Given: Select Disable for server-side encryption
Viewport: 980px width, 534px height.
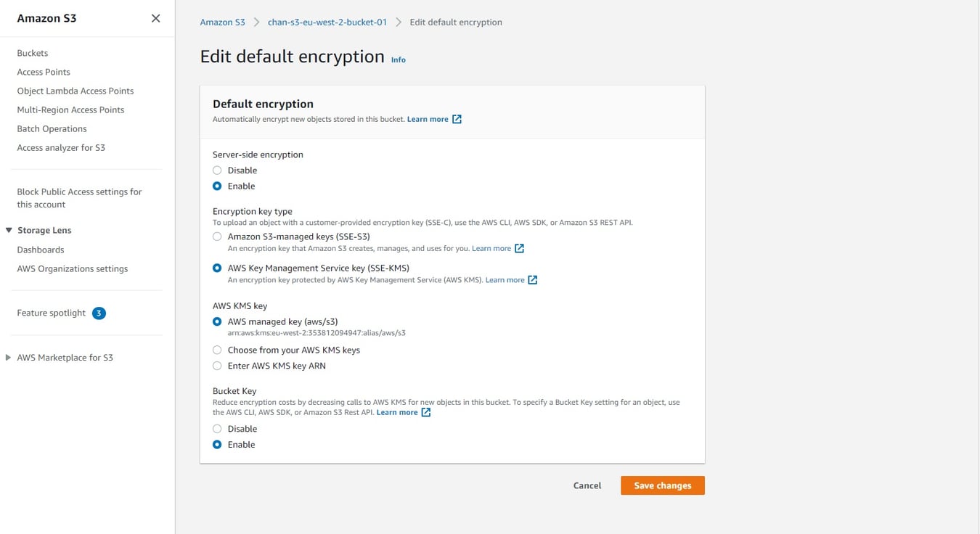Looking at the screenshot, I should (x=217, y=171).
